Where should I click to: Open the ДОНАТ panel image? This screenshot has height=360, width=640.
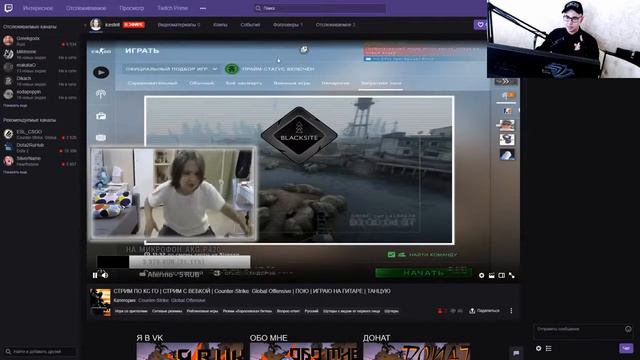coord(417,351)
